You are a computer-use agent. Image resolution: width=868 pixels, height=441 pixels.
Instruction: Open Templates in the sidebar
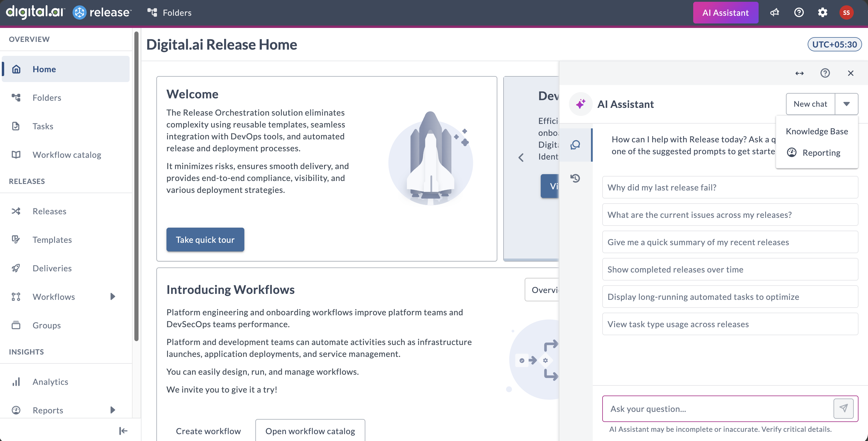pyautogui.click(x=66, y=240)
